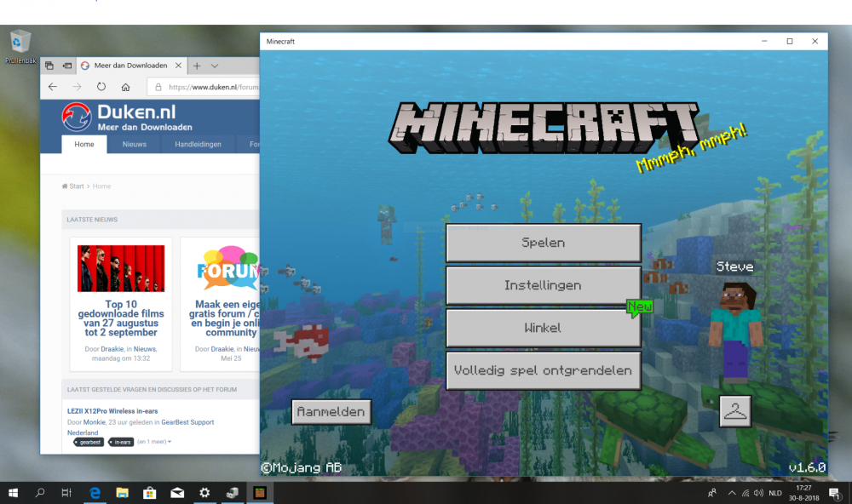The height and width of the screenshot is (504, 852).
Task: Click the Windows Start button
Action: [x=13, y=492]
